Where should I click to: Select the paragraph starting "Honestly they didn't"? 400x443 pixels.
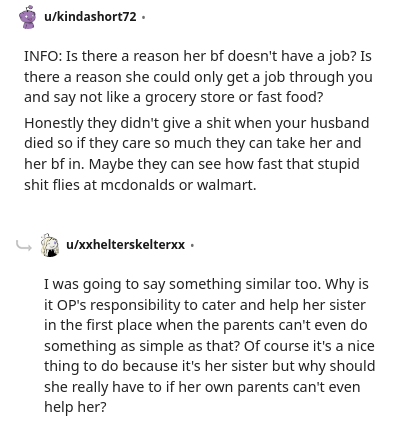197,154
